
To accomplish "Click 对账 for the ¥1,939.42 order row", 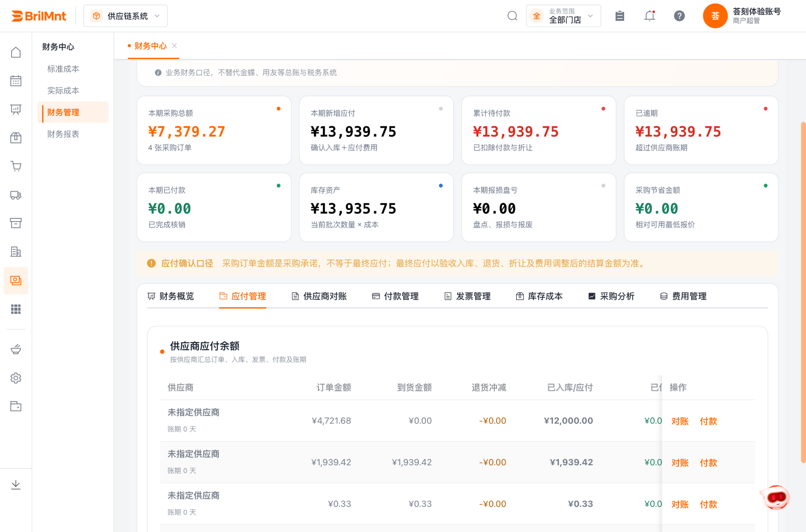I will click(x=680, y=463).
